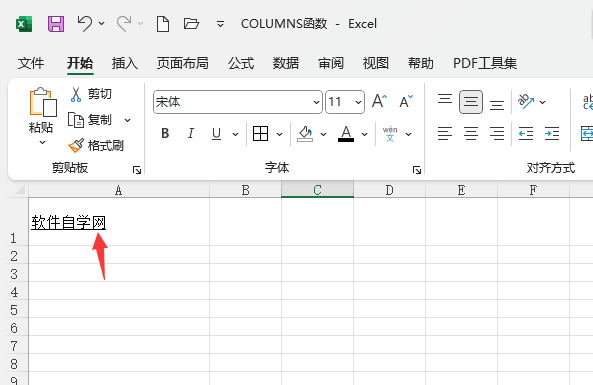Increase font size with large A icon

(379, 101)
